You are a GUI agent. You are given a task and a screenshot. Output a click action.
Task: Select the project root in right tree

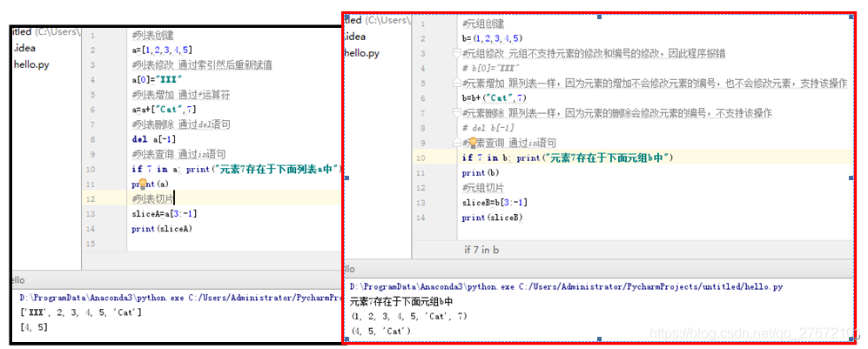pyautogui.click(x=378, y=20)
